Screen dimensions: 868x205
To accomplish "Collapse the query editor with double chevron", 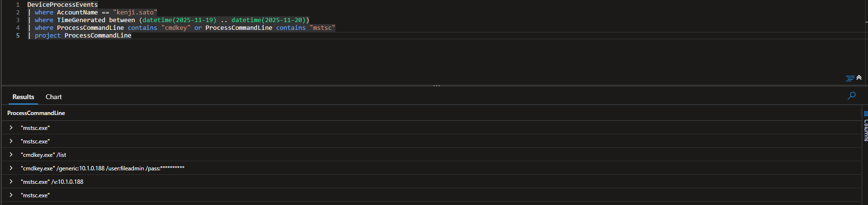I will pos(859,77).
